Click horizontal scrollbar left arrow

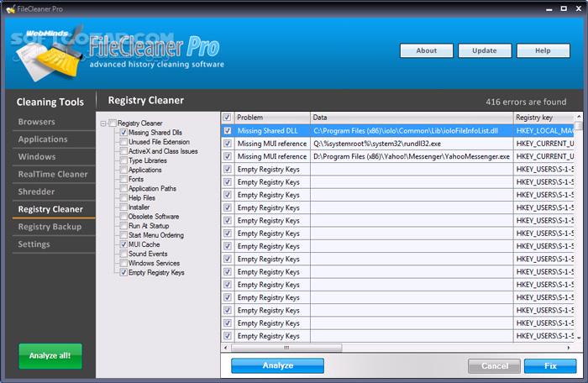tap(225, 348)
